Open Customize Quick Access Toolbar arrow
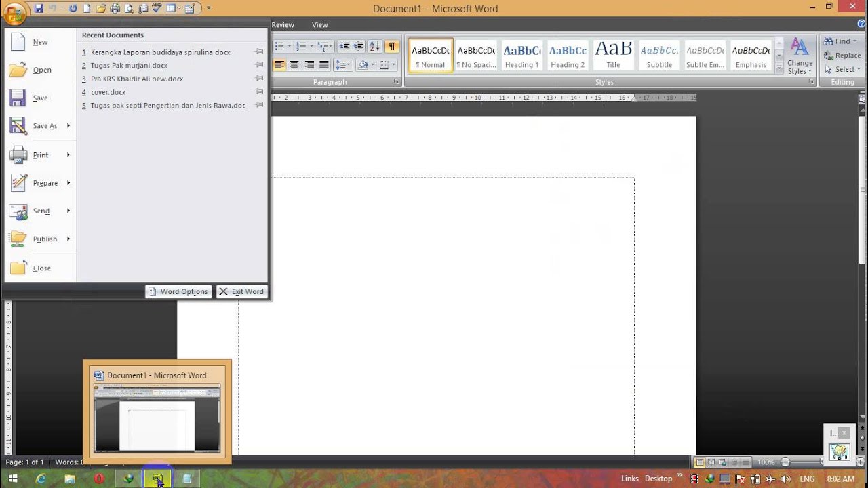This screenshot has width=868, height=488. pos(209,9)
